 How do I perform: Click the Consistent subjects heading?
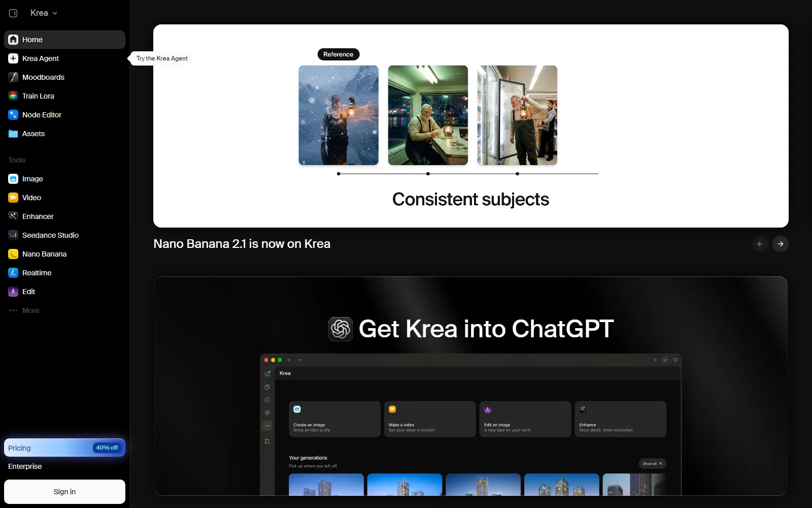point(470,199)
